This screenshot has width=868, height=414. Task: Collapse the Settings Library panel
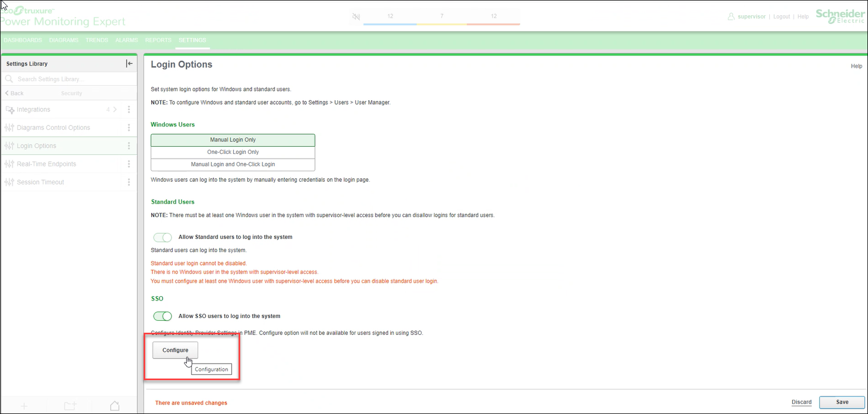click(x=129, y=64)
